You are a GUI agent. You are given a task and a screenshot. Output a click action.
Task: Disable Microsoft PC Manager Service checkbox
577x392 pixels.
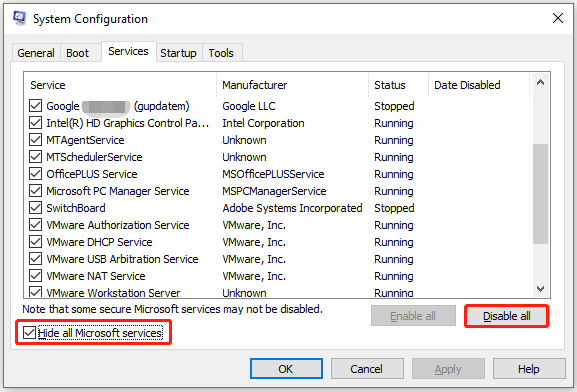click(x=35, y=191)
